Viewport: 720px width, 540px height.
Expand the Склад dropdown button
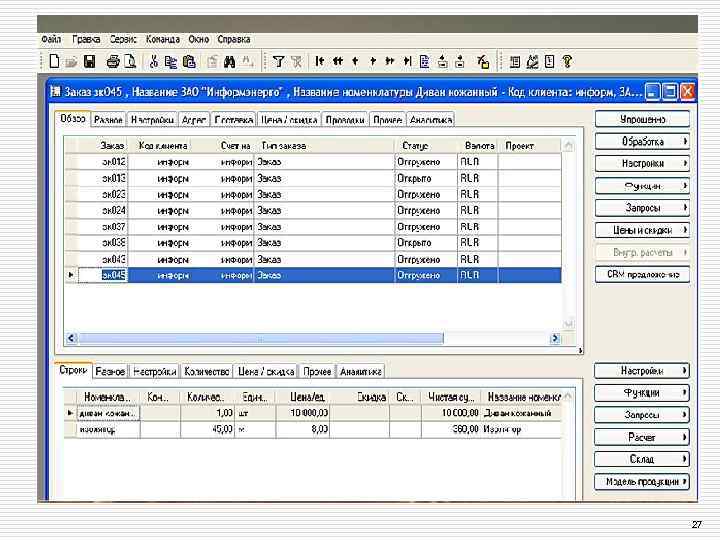643,459
